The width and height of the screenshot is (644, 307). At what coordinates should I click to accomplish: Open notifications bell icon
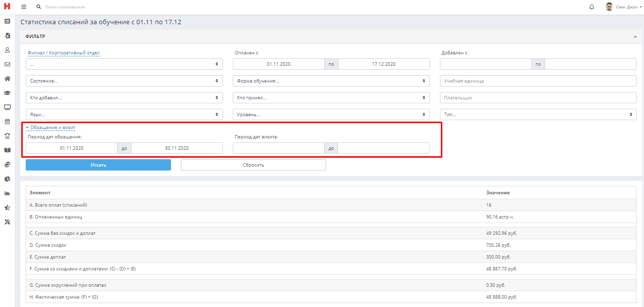(592, 7)
